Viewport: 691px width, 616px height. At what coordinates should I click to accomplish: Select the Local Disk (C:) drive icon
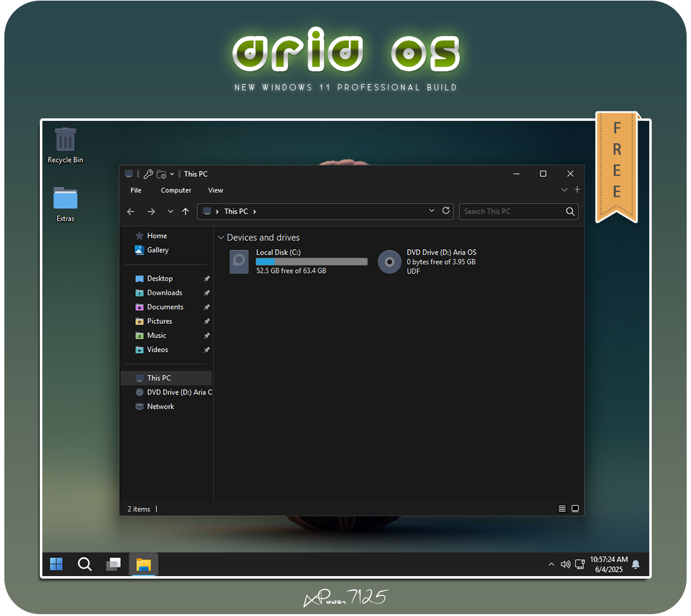click(x=239, y=262)
